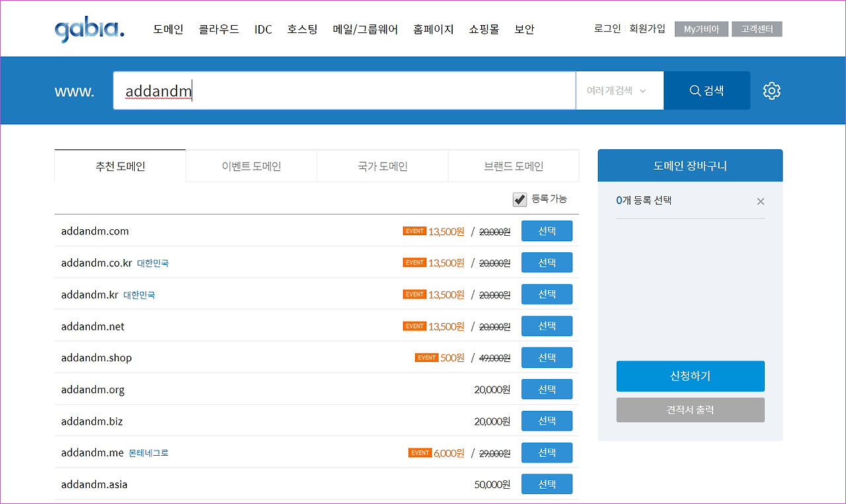The image size is (846, 504).
Task: Open the 쇼핑몰 menu
Action: coord(484,29)
